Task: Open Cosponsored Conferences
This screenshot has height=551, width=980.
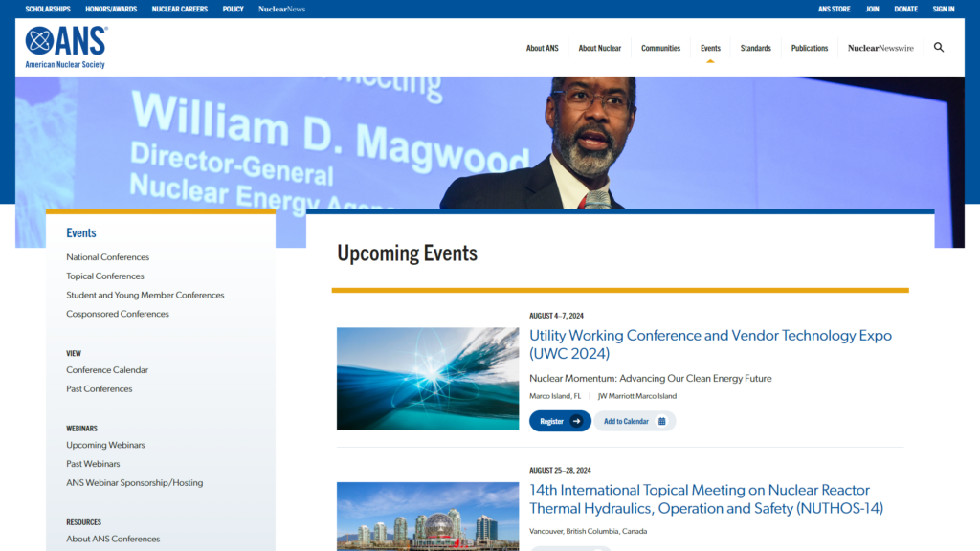Action: coord(118,314)
